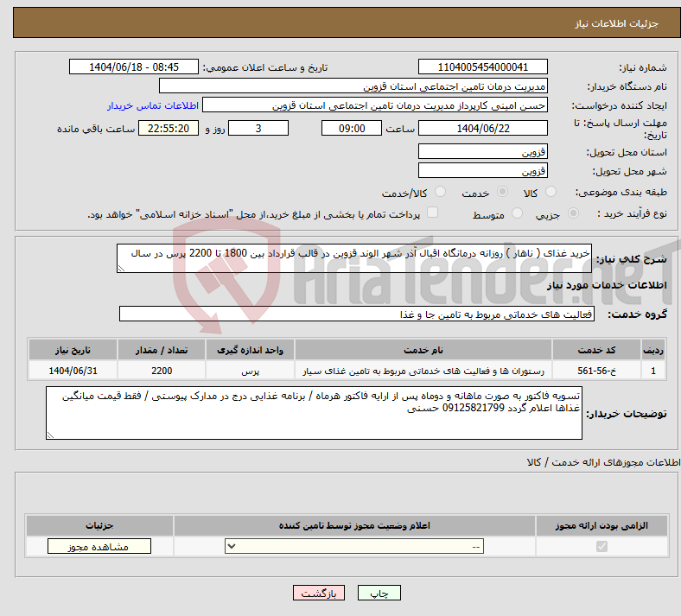Screen dimensions: 681x616
Task: Click row number cell 1
Action: tap(653, 371)
